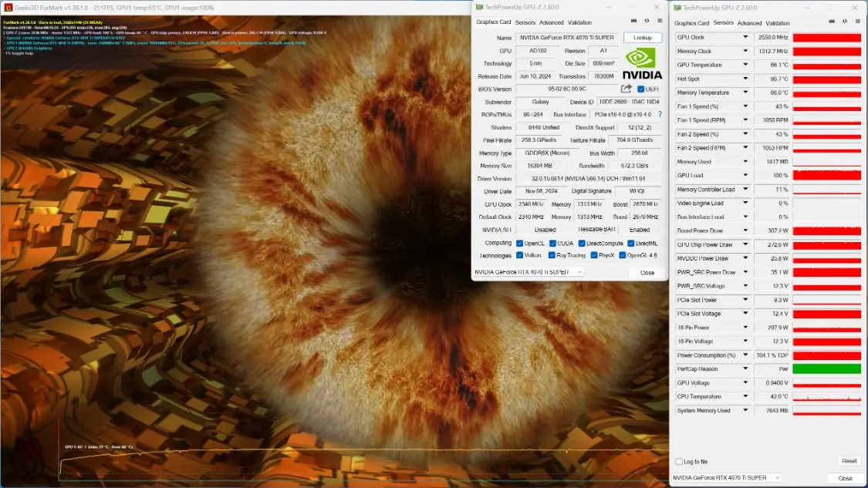The height and width of the screenshot is (488, 868).
Task: Expand the GPU Temperature sensor dropdown arrow
Action: point(745,65)
